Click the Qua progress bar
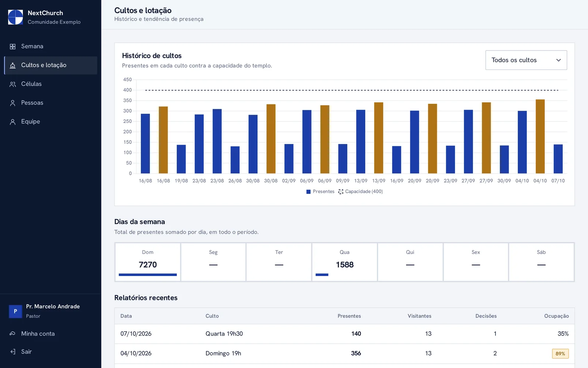Viewport: 588px width, 368px height. click(x=322, y=275)
